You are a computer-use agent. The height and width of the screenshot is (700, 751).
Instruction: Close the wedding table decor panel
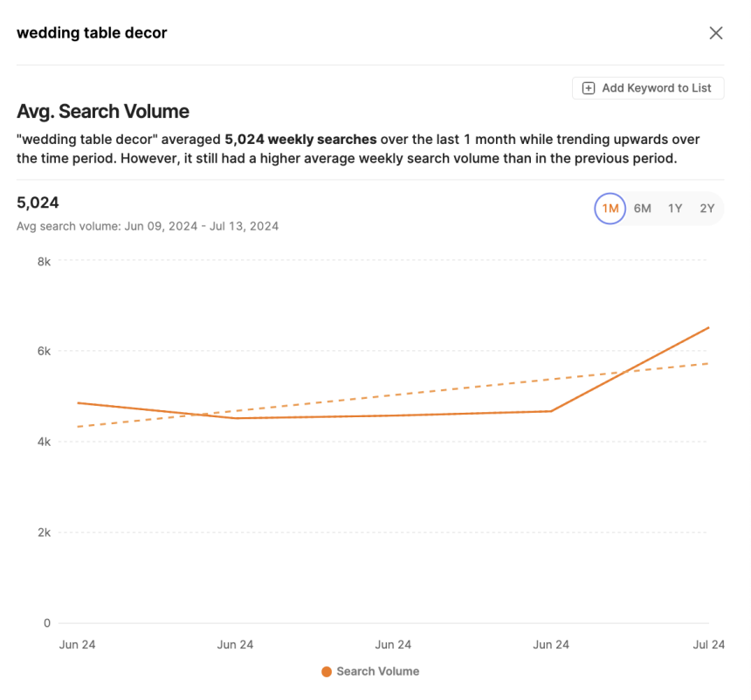715,33
